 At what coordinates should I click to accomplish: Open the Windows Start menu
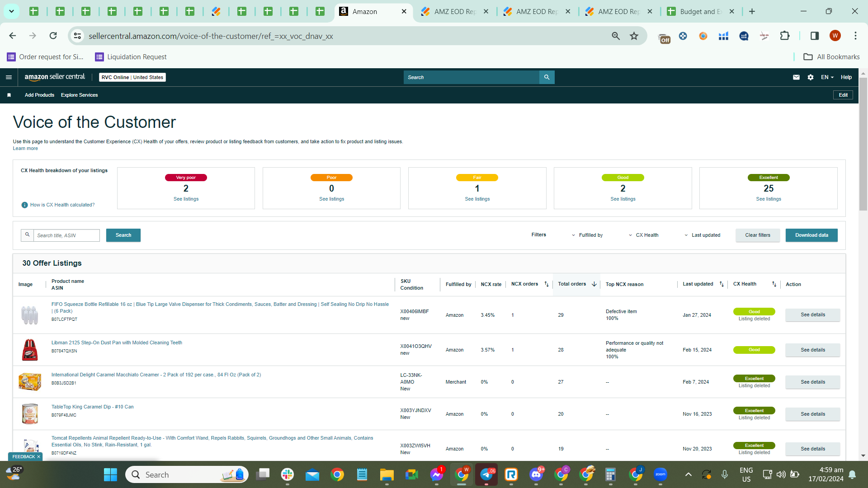110,474
